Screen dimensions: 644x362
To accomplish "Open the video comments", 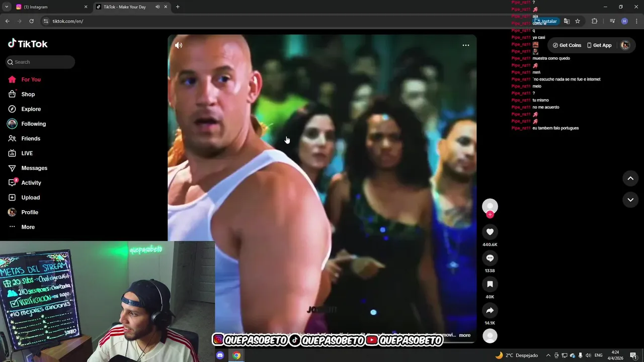I will [490, 258].
